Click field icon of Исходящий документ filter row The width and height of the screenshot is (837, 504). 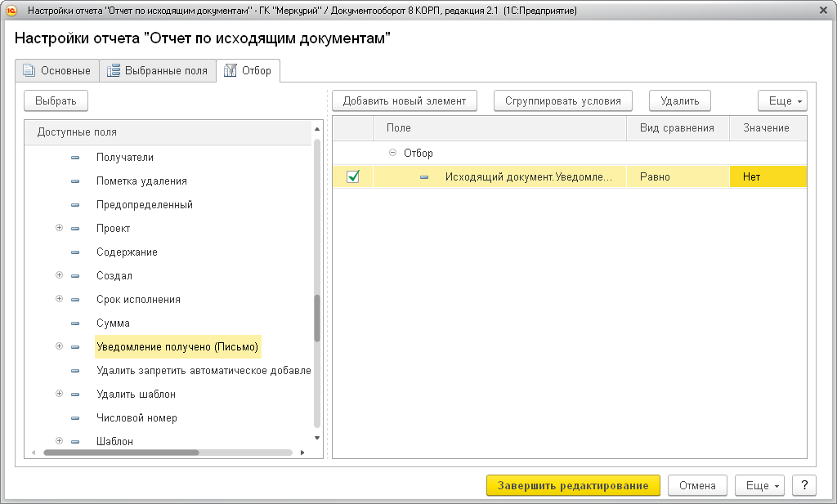424,177
